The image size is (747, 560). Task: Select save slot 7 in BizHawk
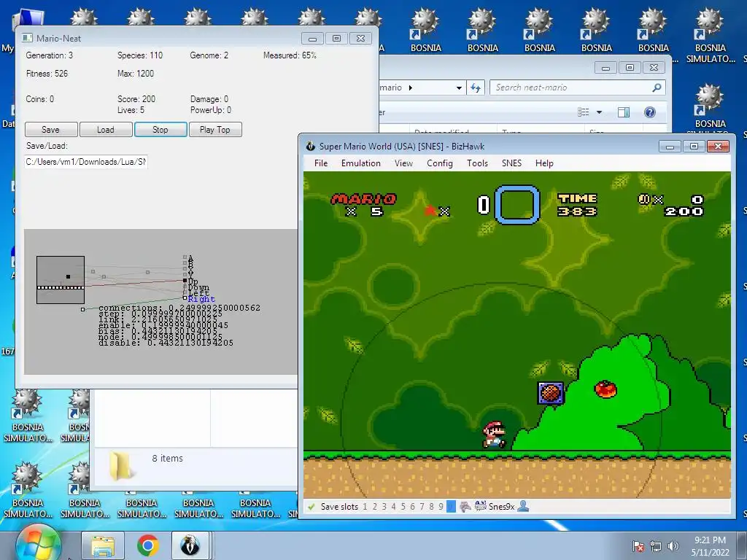pos(422,507)
